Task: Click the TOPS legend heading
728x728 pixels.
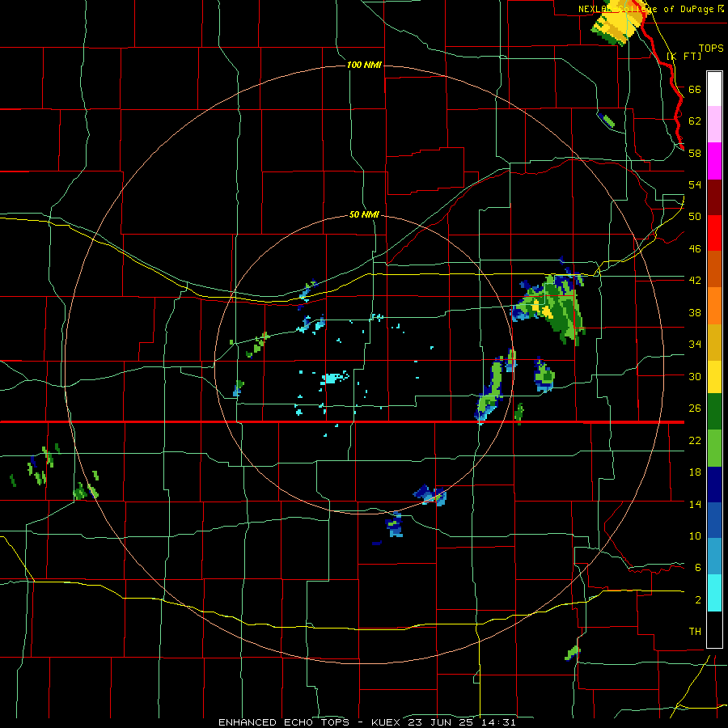Action: click(711, 48)
